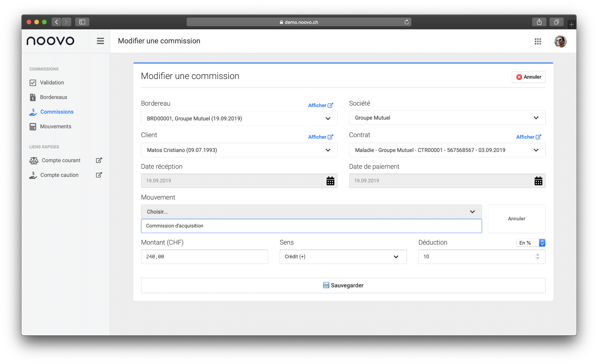
Task: Change the Déduction unit selector En %
Action: click(x=530, y=243)
